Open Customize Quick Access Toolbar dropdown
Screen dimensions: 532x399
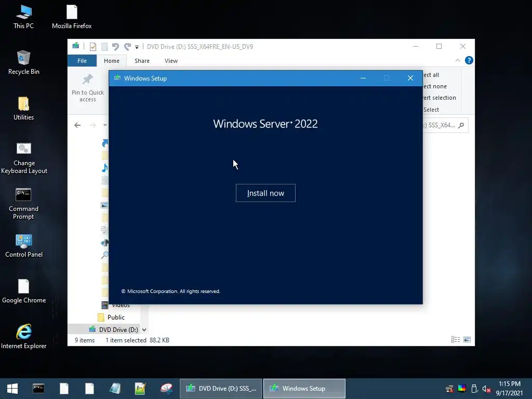(137, 47)
